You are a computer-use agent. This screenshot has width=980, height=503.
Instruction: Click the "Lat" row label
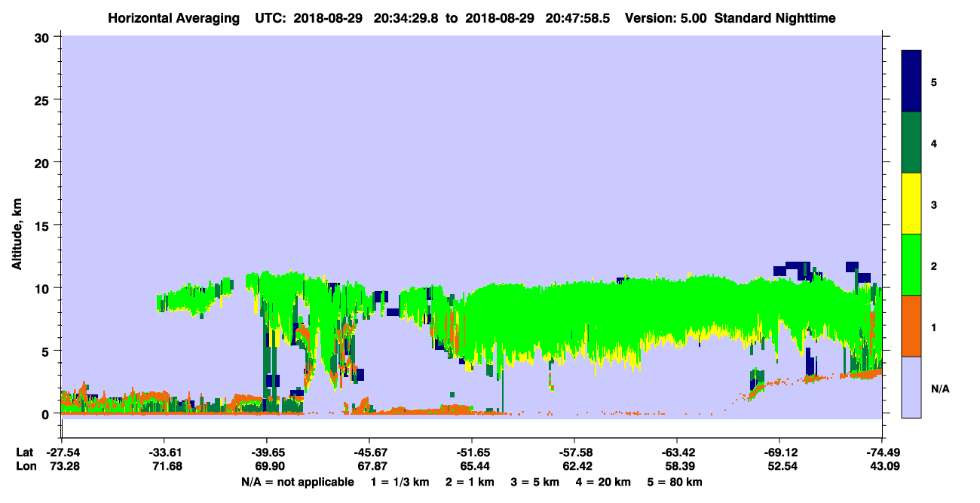[24, 452]
